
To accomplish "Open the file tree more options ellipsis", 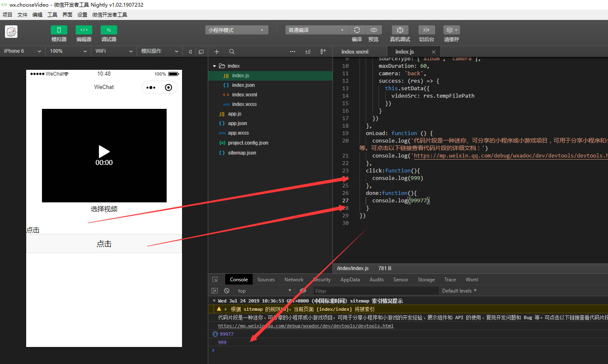I will [293, 52].
